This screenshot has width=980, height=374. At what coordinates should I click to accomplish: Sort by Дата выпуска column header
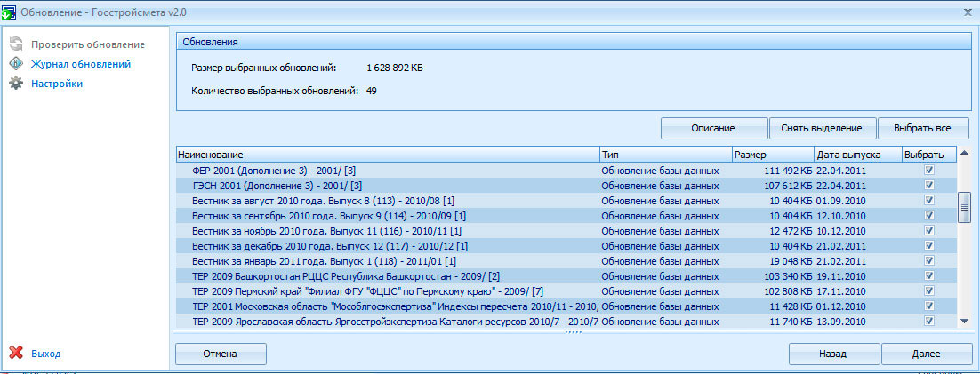[x=856, y=155]
